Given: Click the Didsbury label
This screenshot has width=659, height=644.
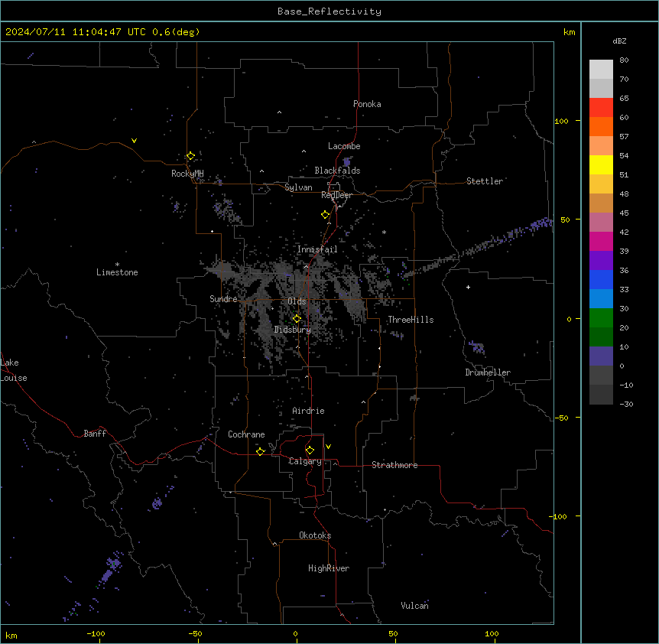Looking at the screenshot, I should click(293, 330).
